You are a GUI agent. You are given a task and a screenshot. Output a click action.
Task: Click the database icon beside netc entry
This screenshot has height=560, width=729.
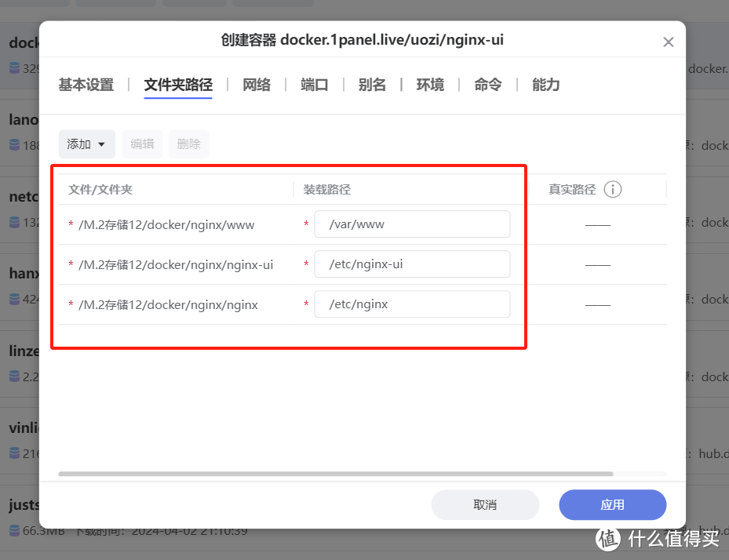pos(14,223)
